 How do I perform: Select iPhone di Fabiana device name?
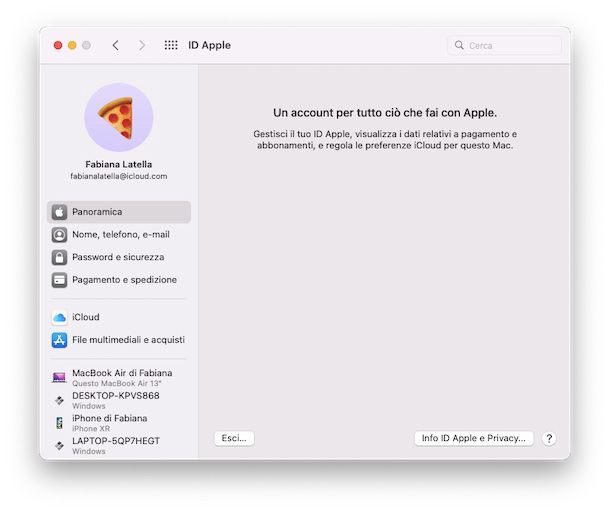[x=110, y=418]
